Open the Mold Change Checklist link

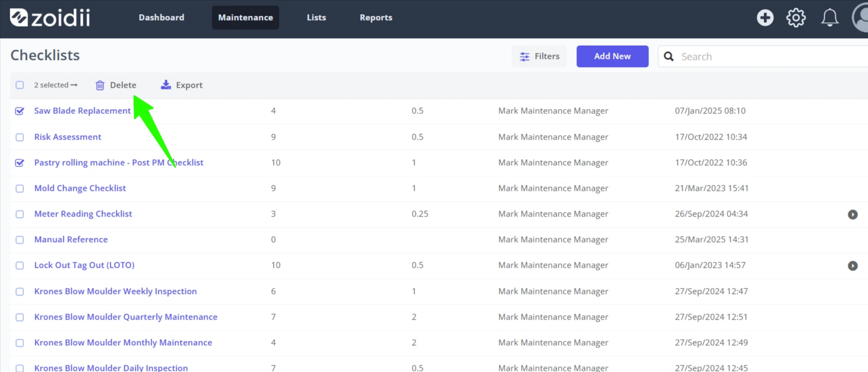[x=80, y=188]
